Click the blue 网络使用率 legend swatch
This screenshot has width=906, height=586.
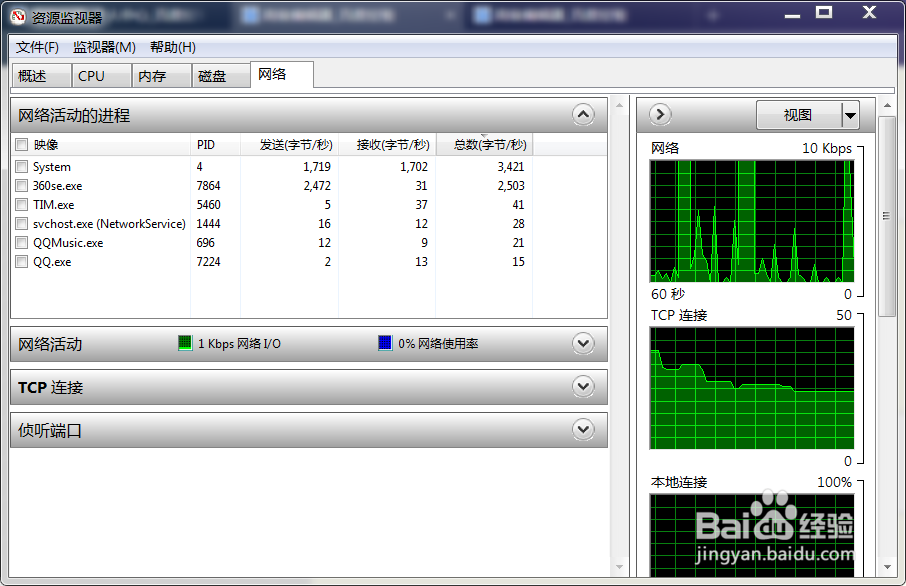(x=385, y=343)
